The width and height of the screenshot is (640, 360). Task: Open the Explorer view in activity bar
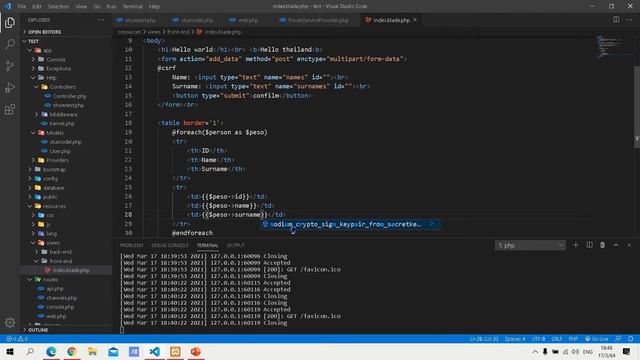tap(10, 22)
